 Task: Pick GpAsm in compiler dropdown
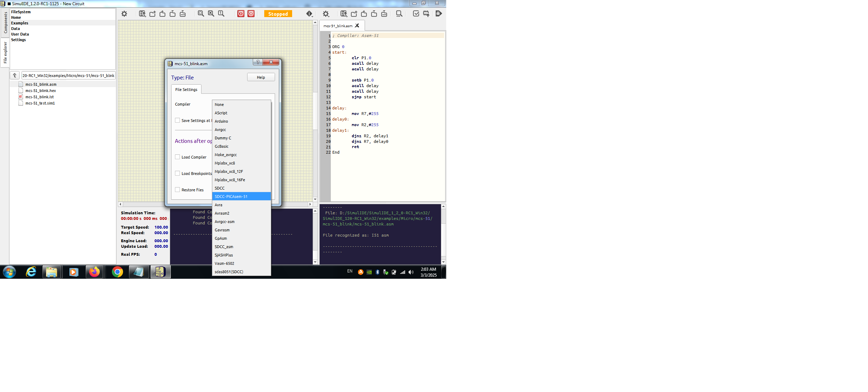coord(221,238)
